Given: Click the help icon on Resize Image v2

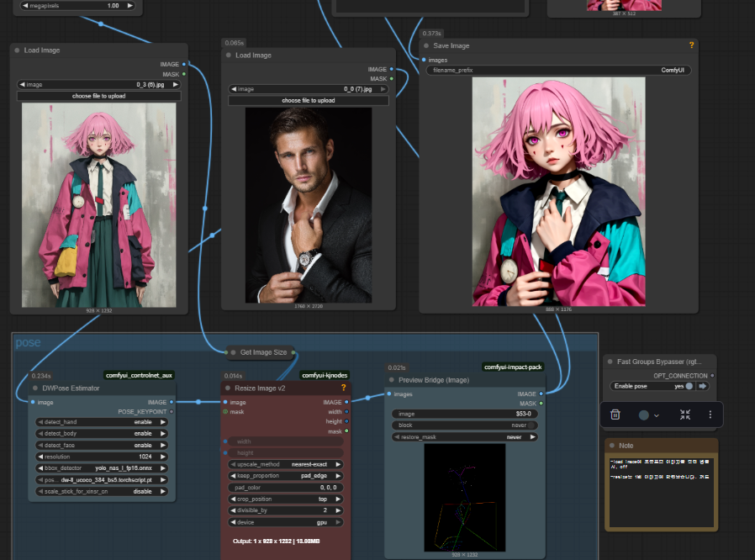Looking at the screenshot, I should pos(343,388).
